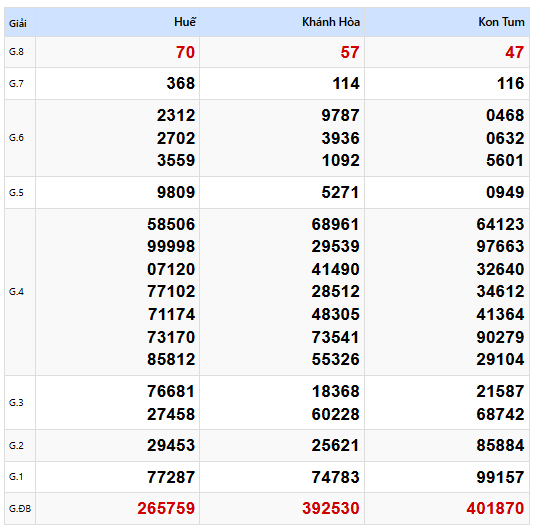Select Khánh Hòa G.8 number 57
Screen dimensions: 534x531
(350, 52)
